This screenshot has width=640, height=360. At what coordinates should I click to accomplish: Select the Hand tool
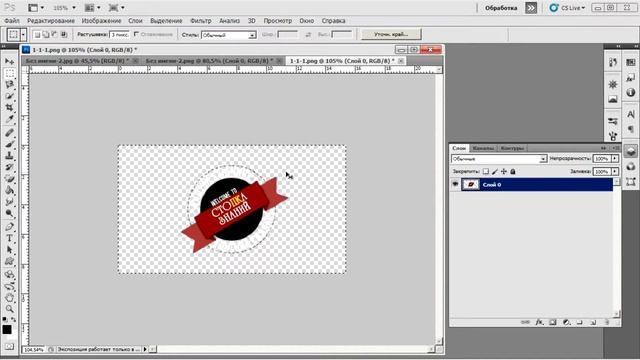(x=9, y=298)
